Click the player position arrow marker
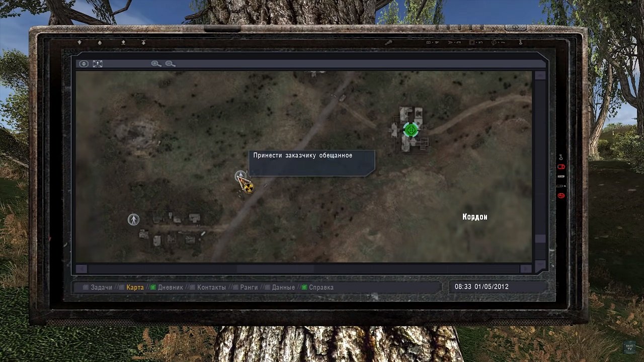This screenshot has width=644, height=362. point(241,177)
